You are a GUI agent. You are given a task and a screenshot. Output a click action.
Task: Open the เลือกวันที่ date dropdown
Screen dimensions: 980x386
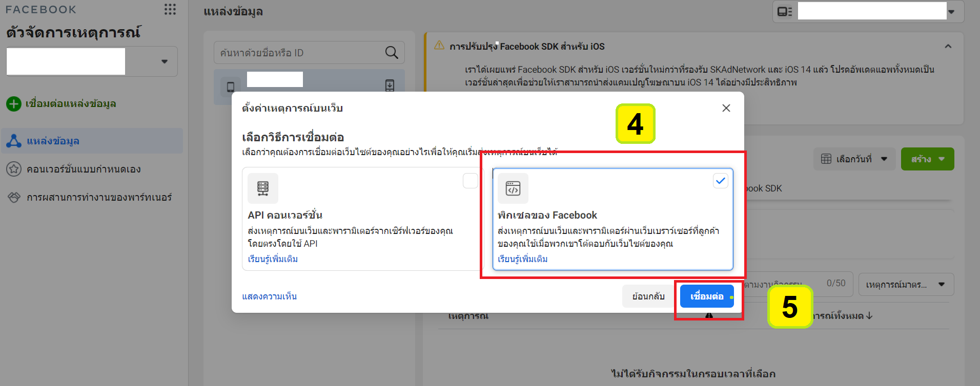point(854,159)
